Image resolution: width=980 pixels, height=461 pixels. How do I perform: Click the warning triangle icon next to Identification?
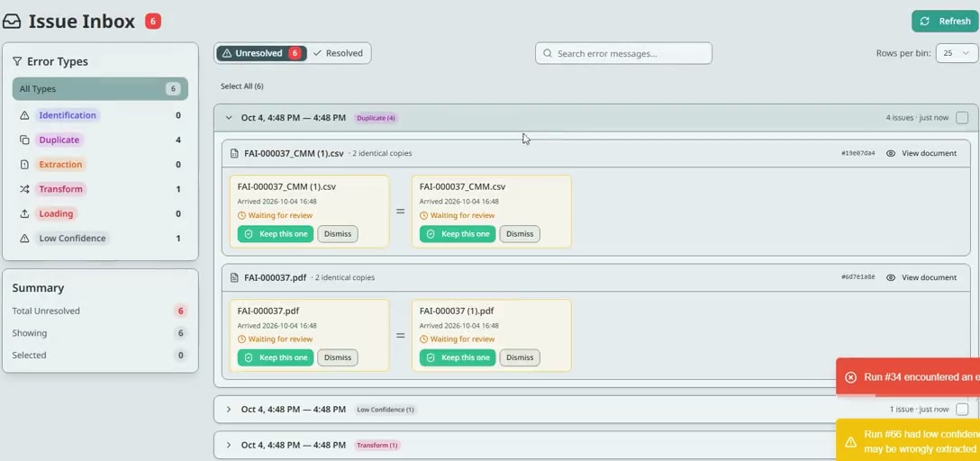(x=24, y=115)
